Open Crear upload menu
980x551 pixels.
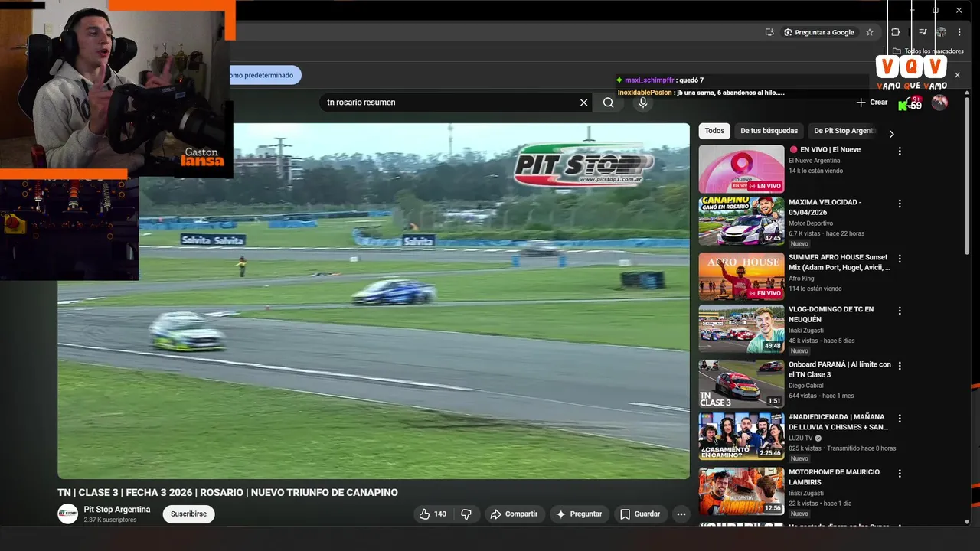872,103
